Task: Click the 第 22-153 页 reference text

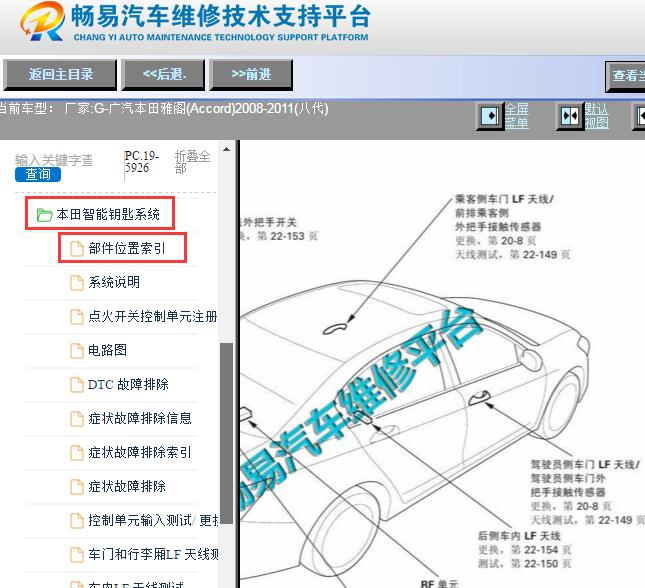Action: point(288,236)
